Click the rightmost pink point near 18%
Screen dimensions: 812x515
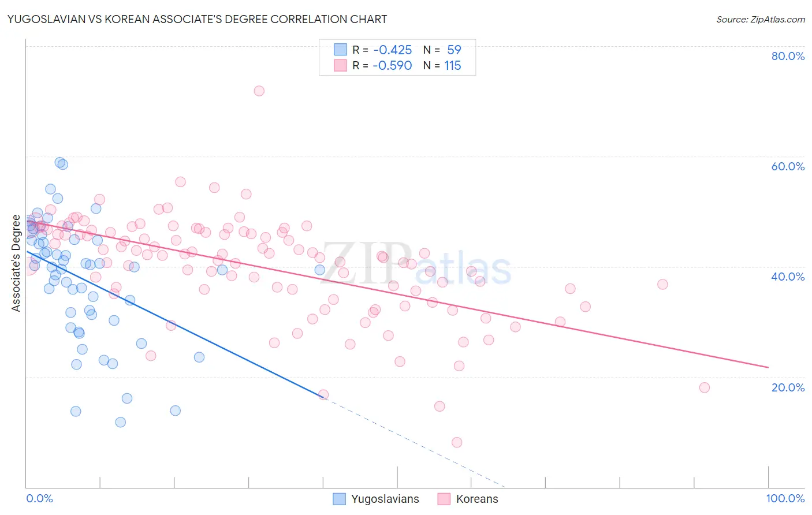(704, 387)
